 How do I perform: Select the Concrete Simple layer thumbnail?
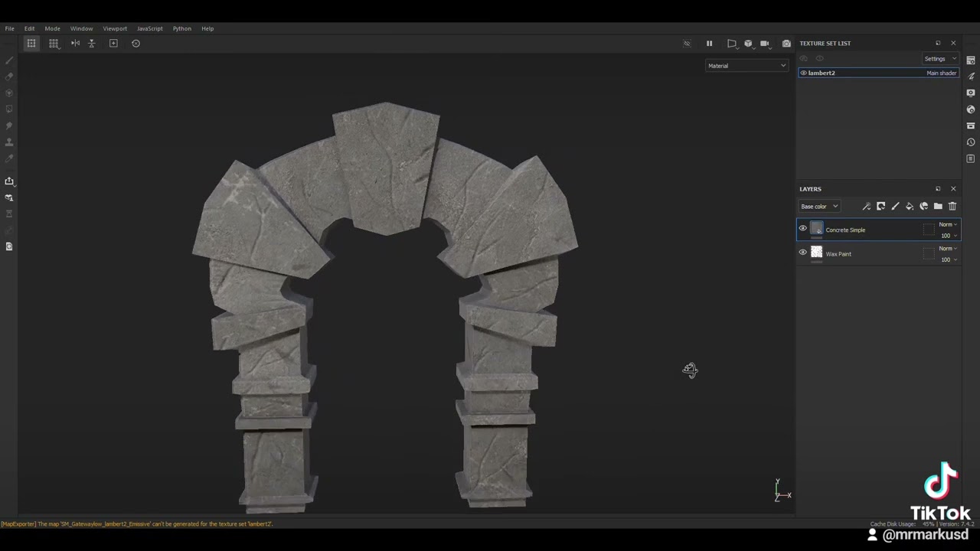point(816,229)
